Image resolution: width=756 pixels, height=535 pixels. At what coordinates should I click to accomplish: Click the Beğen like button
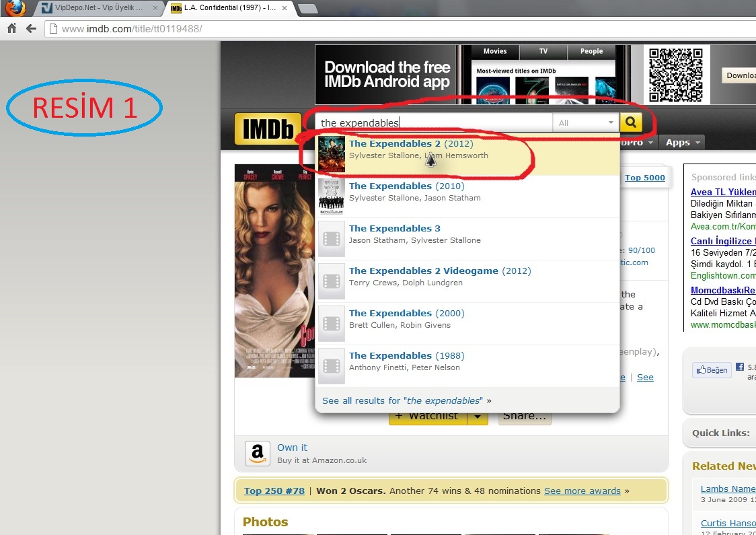[x=712, y=370]
